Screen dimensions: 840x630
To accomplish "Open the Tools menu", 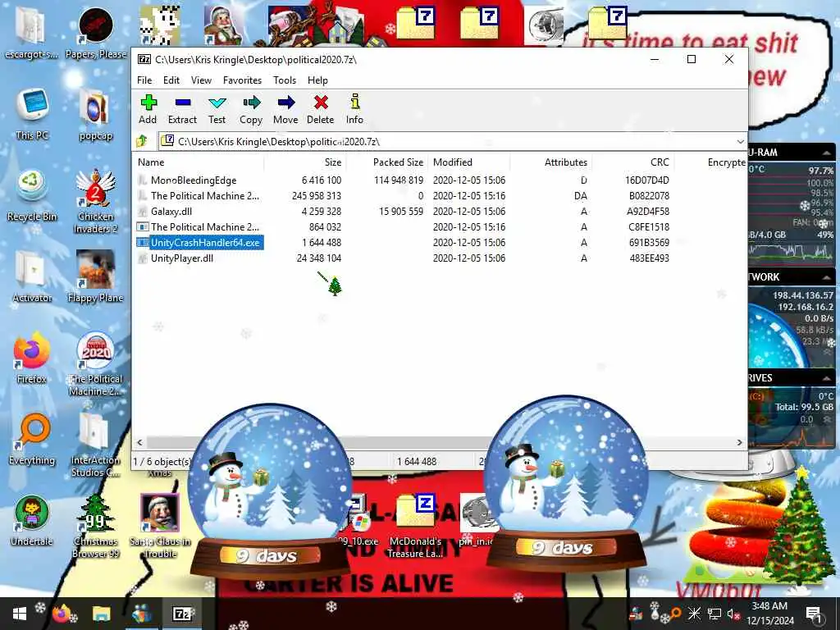I will point(285,80).
